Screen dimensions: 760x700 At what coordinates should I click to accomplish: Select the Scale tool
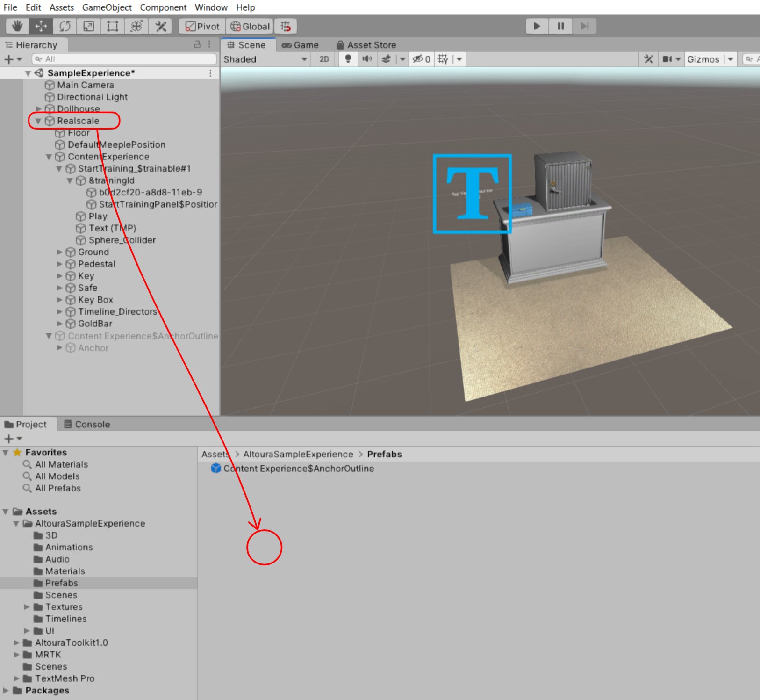(89, 26)
